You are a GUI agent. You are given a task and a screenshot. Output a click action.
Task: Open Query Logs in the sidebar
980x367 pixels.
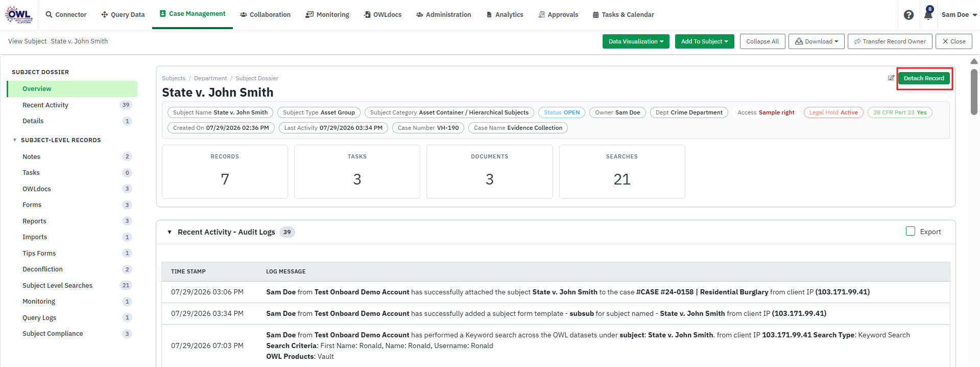coord(72,317)
